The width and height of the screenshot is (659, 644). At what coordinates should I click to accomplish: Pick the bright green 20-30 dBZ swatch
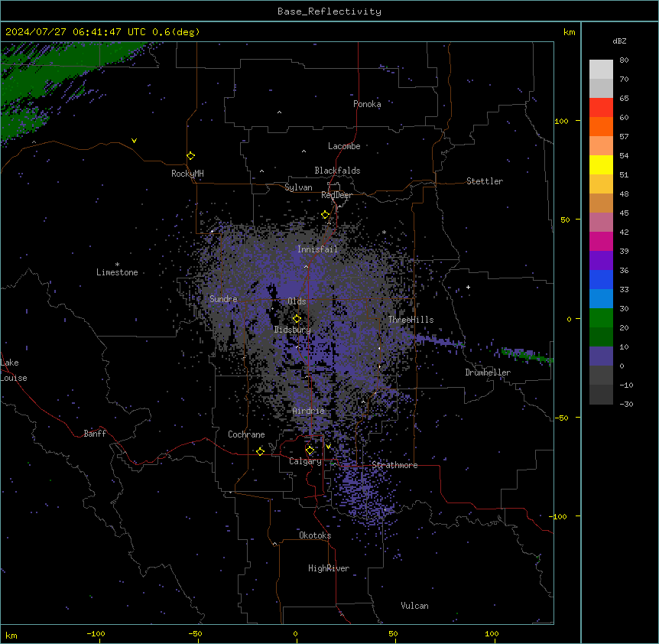click(601, 318)
